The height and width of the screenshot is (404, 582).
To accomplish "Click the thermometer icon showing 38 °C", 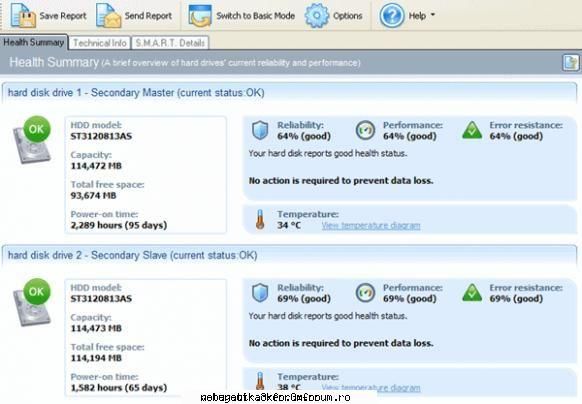I will 260,381.
